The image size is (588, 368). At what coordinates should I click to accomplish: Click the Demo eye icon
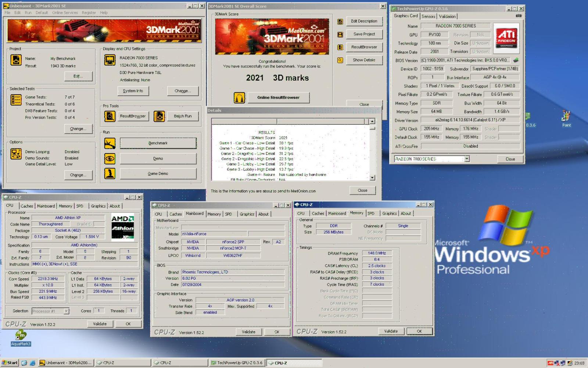110,159
